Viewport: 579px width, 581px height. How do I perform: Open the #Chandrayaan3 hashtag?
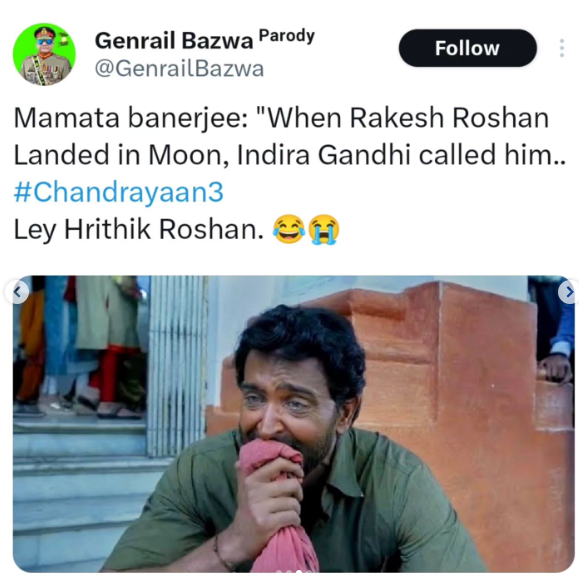pyautogui.click(x=119, y=192)
